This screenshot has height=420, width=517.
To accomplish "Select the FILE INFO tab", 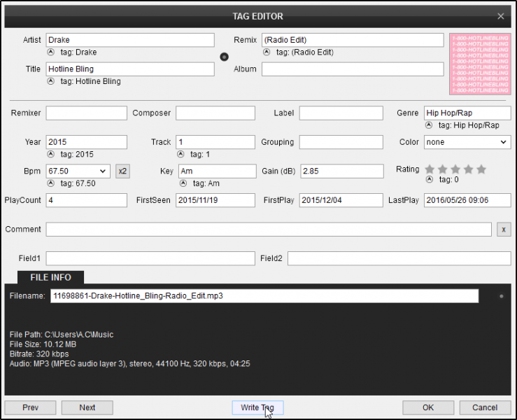I will (x=50, y=278).
